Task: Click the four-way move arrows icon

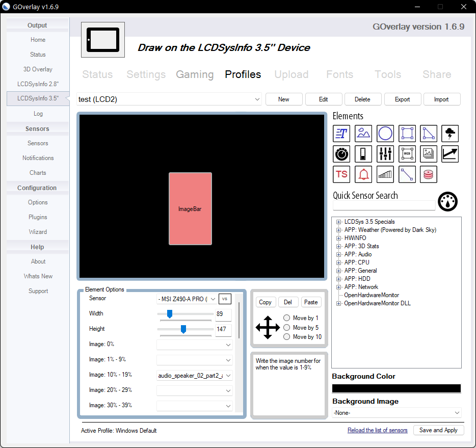Action: [x=268, y=328]
